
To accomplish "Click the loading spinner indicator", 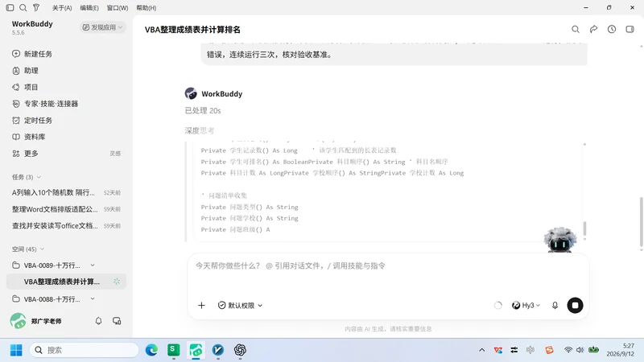I will click(497, 306).
